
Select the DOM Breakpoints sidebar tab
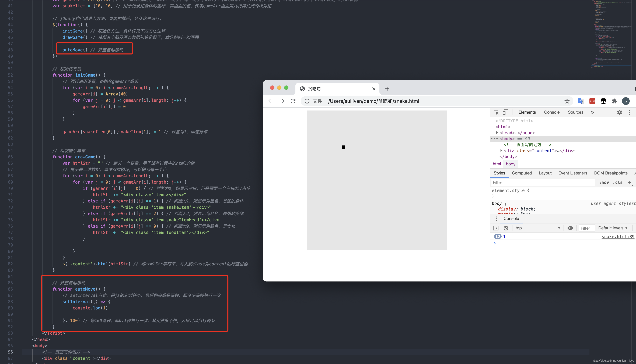(611, 173)
